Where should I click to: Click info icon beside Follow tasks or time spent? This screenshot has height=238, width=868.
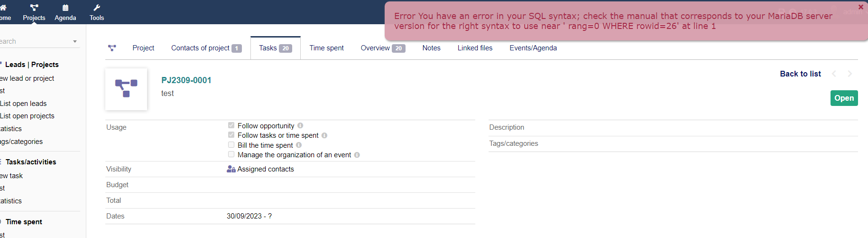click(324, 135)
